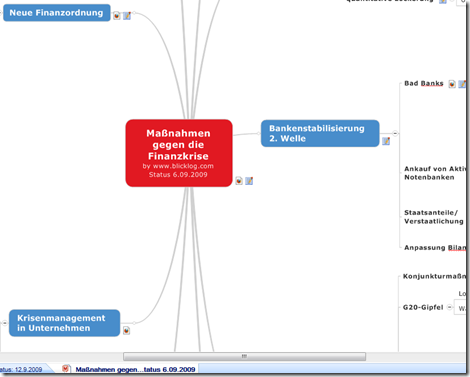Open notes icon beside Neue Finanzordnung
This screenshot has width=470, height=377.
click(127, 16)
